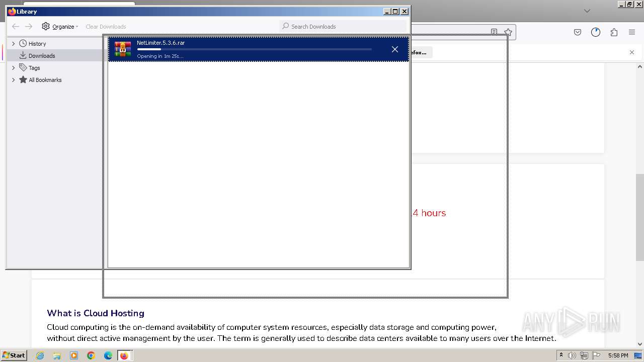Select Tags in the sidebar

34,68
